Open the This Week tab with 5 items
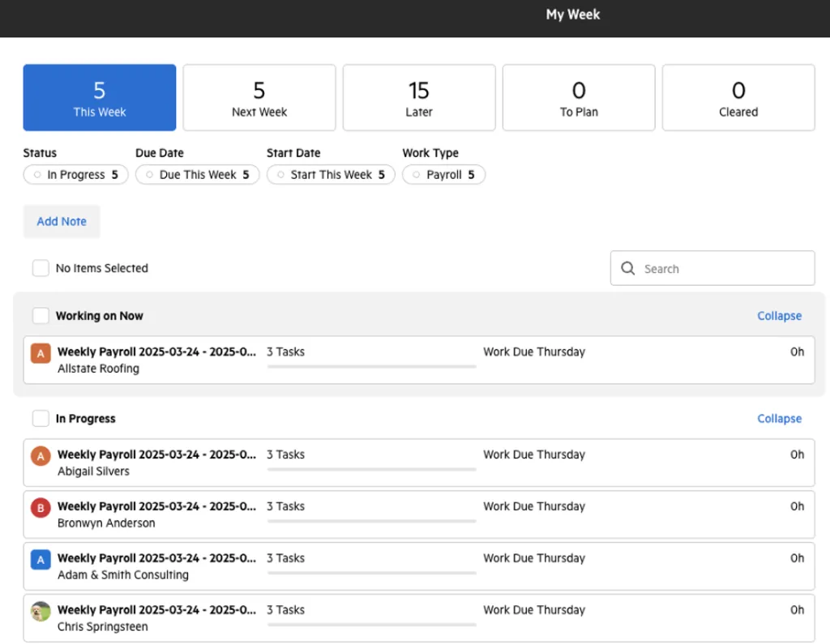Viewport: 830px width, 644px height. pos(100,97)
